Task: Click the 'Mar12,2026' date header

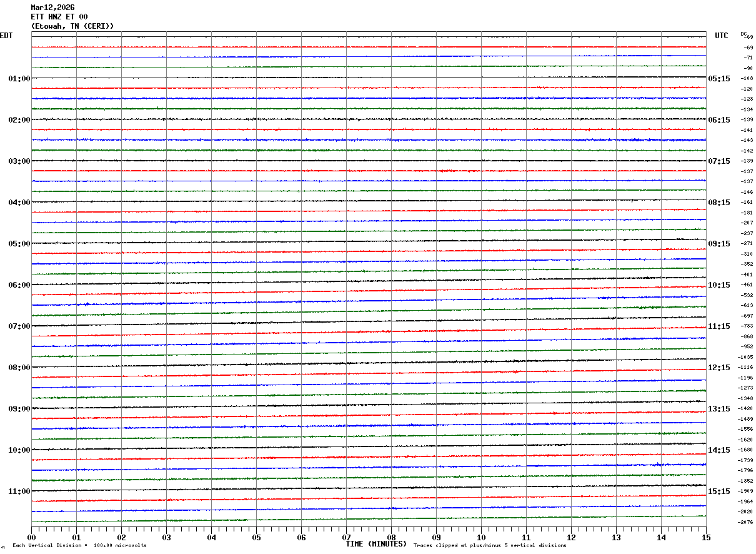Action: [x=52, y=8]
